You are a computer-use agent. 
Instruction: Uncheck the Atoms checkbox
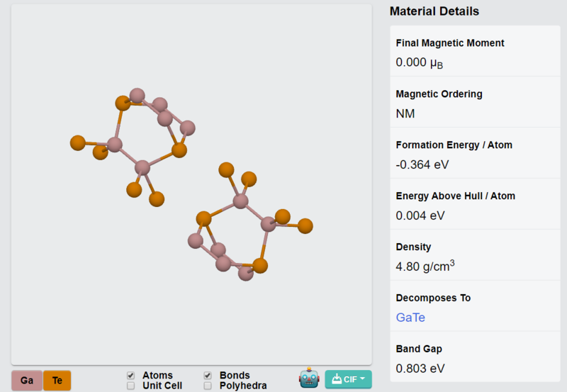pyautogui.click(x=131, y=376)
